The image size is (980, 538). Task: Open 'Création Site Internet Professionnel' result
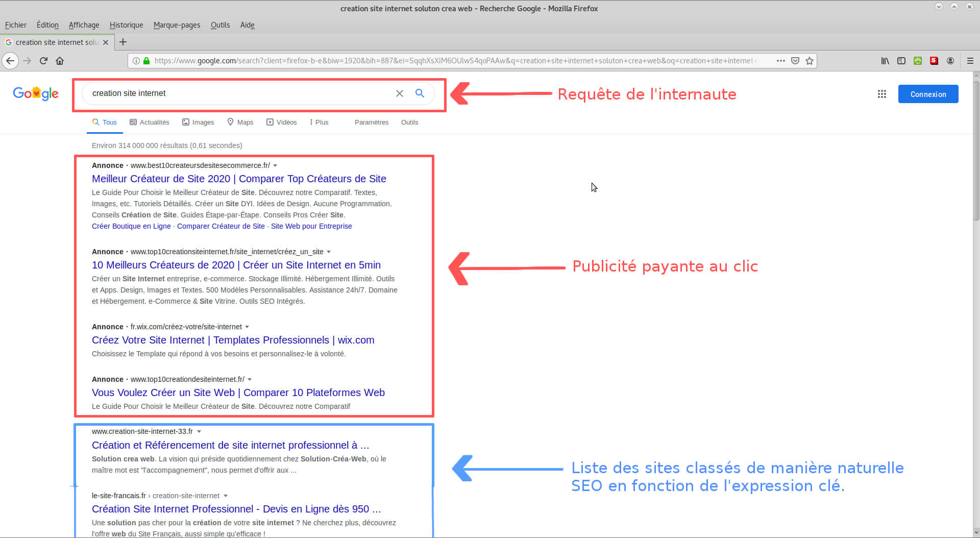click(x=236, y=509)
